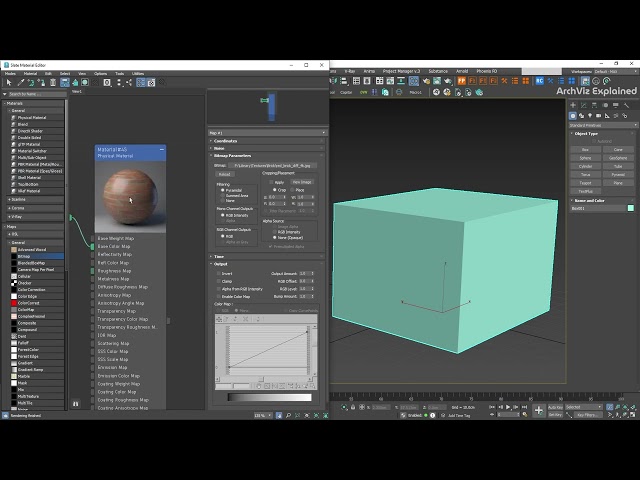
Task: Click the large plus Set Key button
Action: [539, 411]
